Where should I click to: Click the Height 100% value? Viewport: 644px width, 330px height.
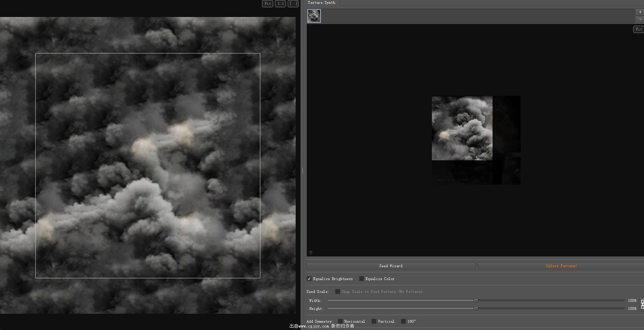[632, 308]
